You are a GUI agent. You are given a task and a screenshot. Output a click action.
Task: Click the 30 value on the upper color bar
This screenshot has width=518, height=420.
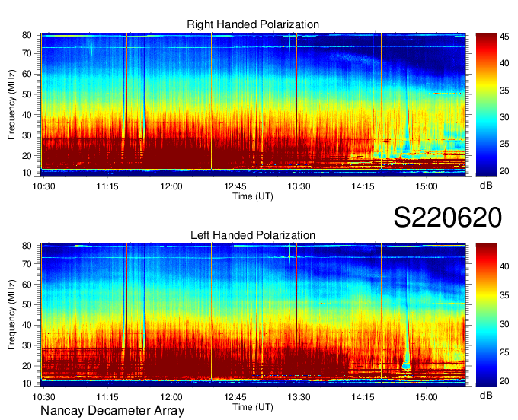point(504,117)
